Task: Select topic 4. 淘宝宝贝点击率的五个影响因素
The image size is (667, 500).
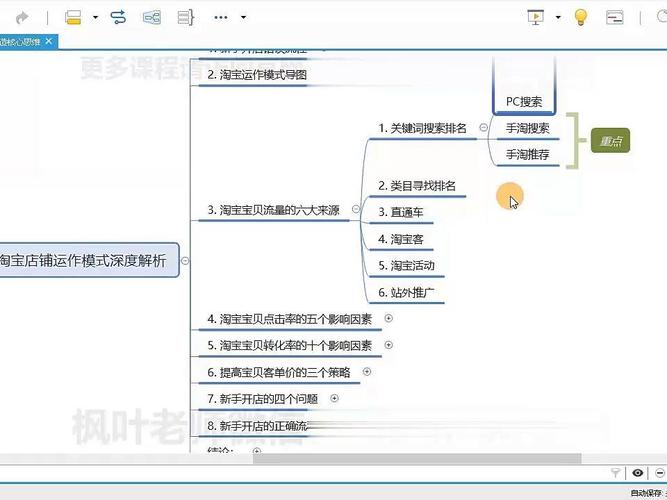Action: (x=290, y=320)
